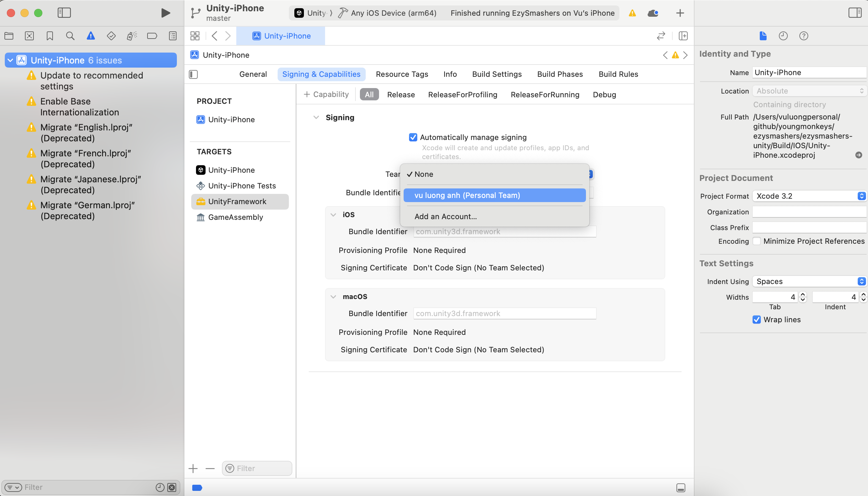This screenshot has height=496, width=868.
Task: Click the Run button play icon
Action: [x=166, y=13]
